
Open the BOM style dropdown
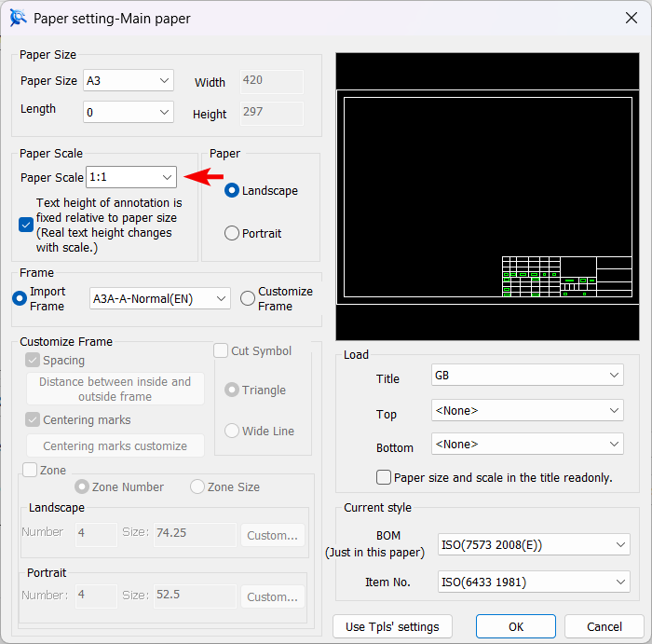pos(534,544)
